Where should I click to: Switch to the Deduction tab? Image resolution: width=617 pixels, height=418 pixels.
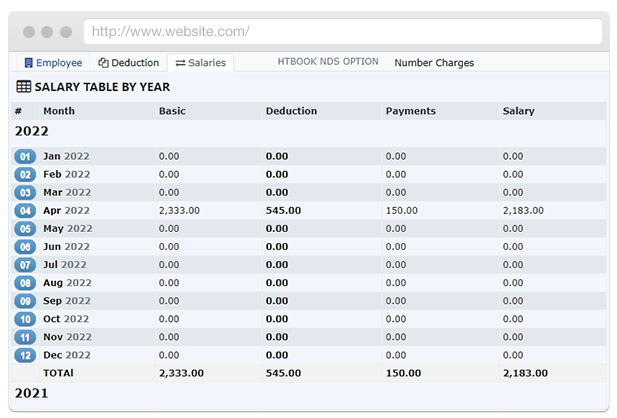(x=129, y=63)
